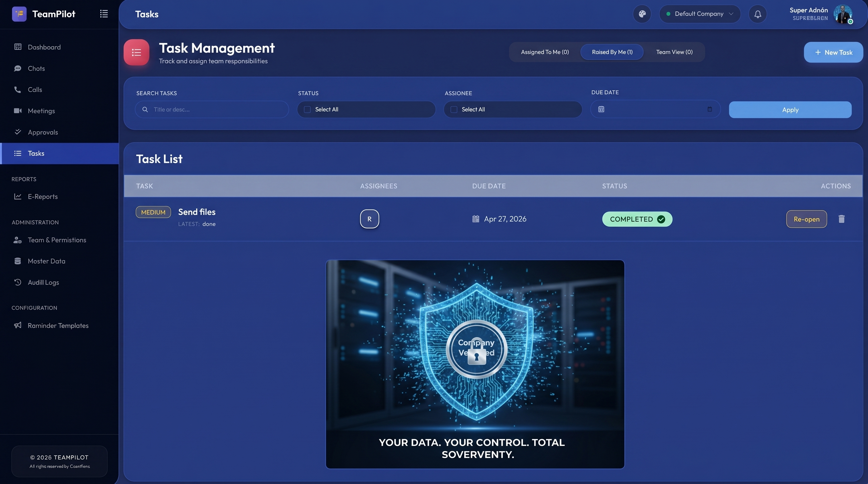
Task: Click the DUE DATE column header
Action: pos(489,186)
